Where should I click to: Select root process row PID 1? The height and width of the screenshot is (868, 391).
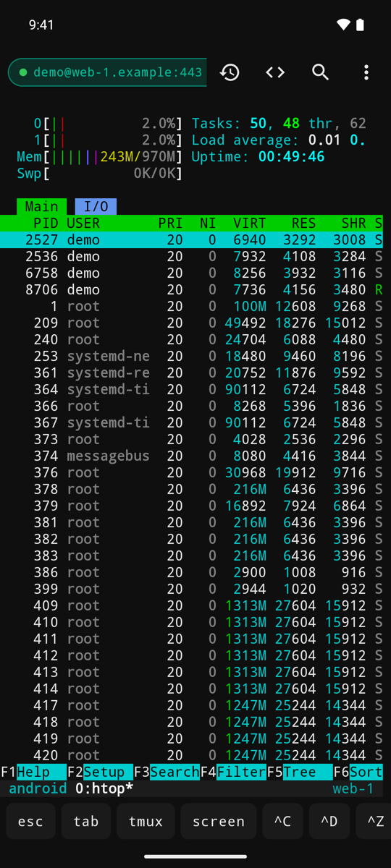192,307
